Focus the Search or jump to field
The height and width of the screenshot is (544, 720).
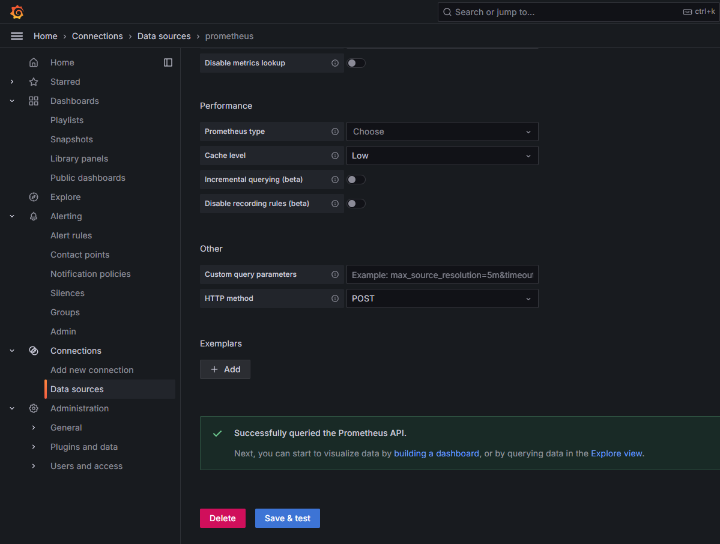579,12
